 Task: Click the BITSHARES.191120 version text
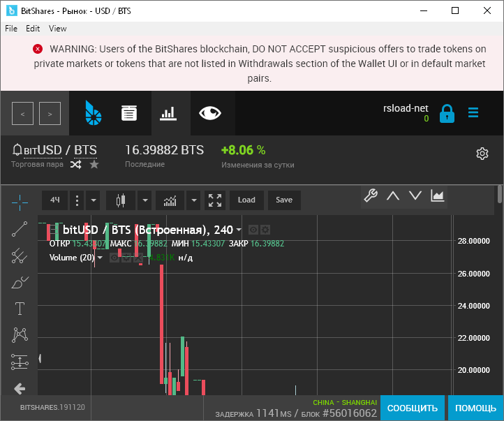pos(52,408)
